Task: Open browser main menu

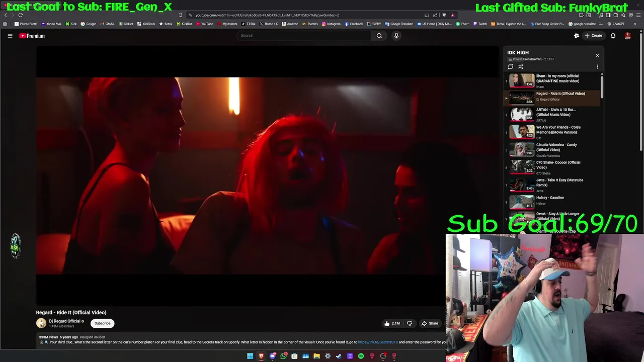Action: (638, 15)
